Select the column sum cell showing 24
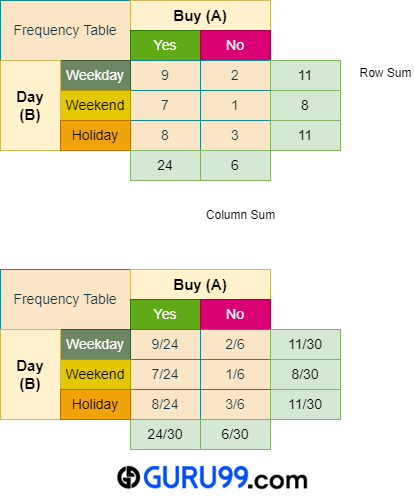Screen dimensions: 414x503 point(165,166)
